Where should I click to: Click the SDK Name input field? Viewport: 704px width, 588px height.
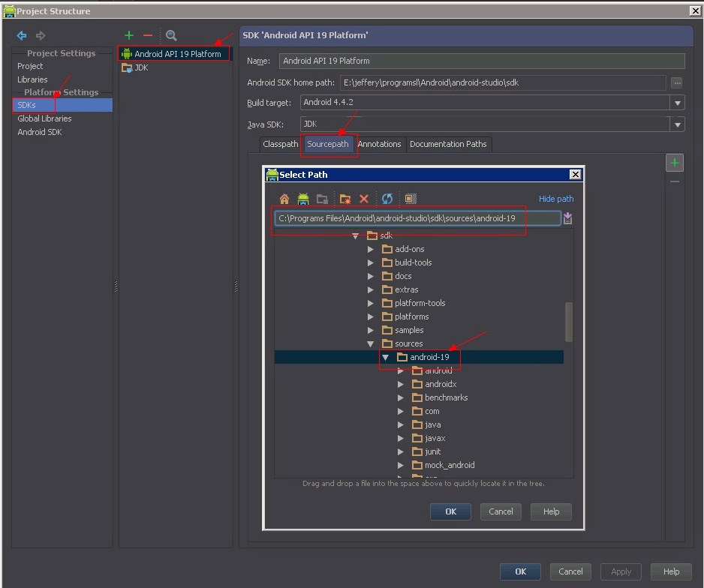pyautogui.click(x=482, y=61)
